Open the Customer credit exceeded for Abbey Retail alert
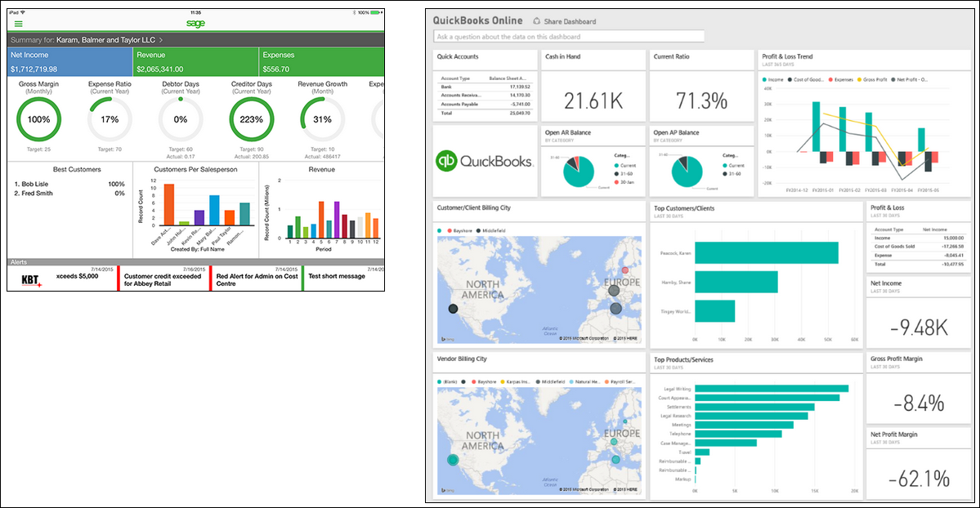The image size is (980, 508). pos(160,280)
